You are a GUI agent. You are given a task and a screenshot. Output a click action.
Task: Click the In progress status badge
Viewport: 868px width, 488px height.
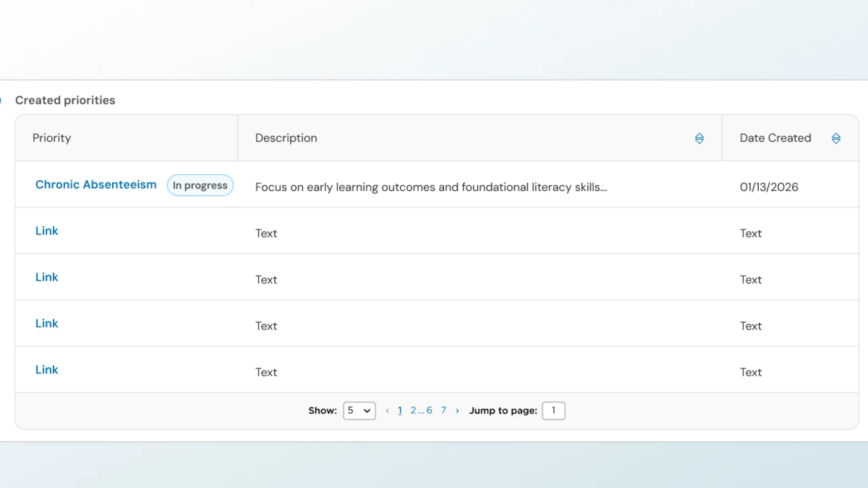pos(200,185)
